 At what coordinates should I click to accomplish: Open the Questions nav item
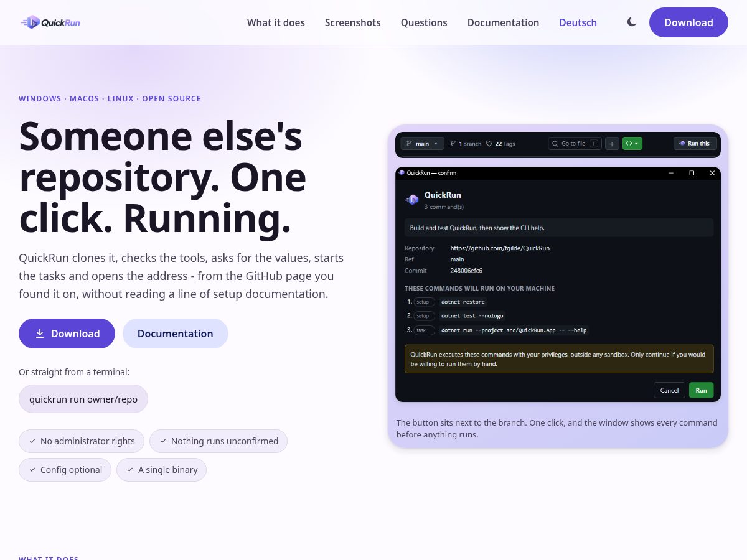click(x=424, y=22)
